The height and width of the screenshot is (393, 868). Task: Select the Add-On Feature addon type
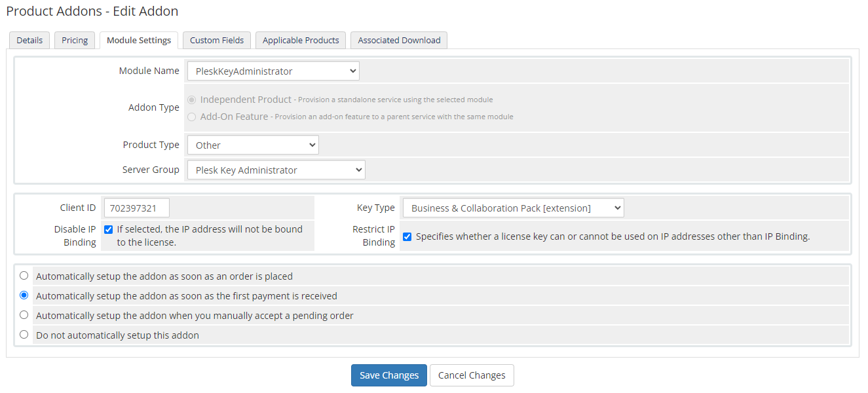click(x=191, y=117)
